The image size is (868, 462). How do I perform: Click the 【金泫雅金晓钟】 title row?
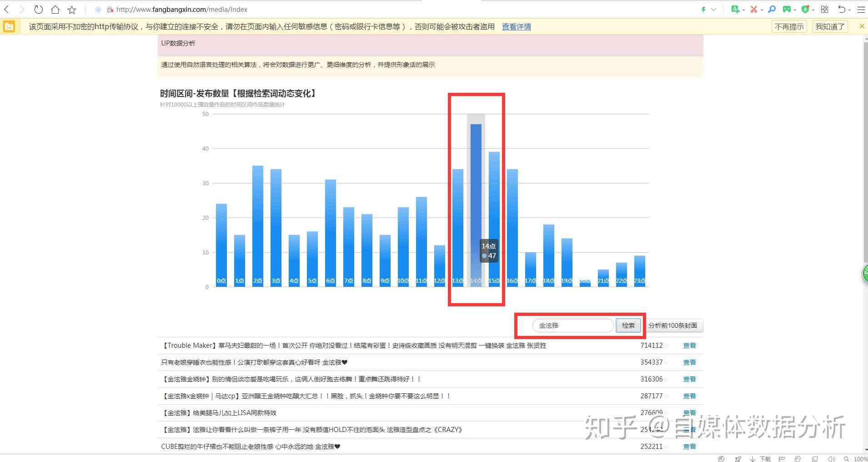click(291, 379)
